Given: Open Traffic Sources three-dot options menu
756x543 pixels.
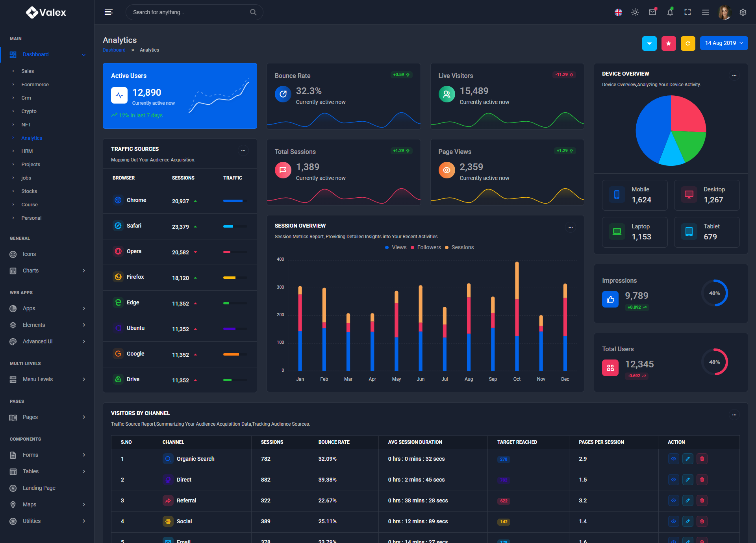Looking at the screenshot, I should 243,150.
